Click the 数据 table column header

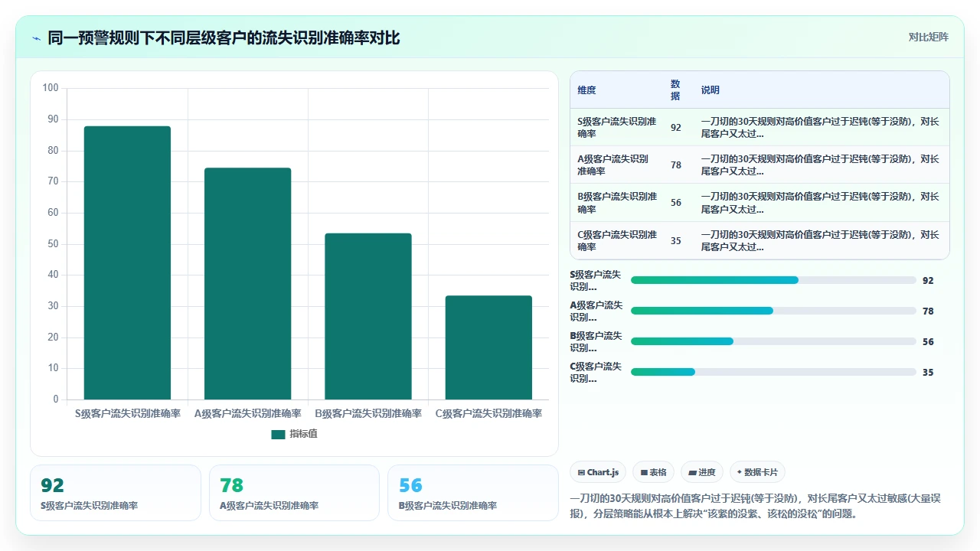click(675, 90)
